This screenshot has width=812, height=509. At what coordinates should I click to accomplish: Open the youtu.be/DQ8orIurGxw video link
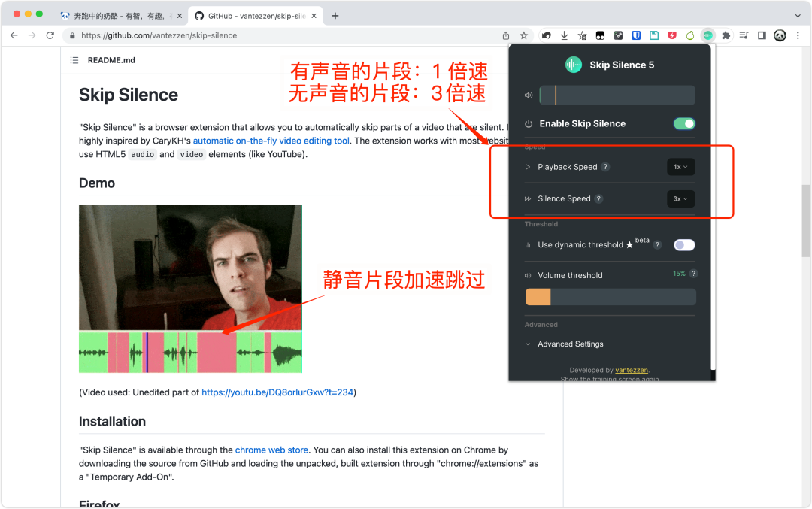pos(277,392)
